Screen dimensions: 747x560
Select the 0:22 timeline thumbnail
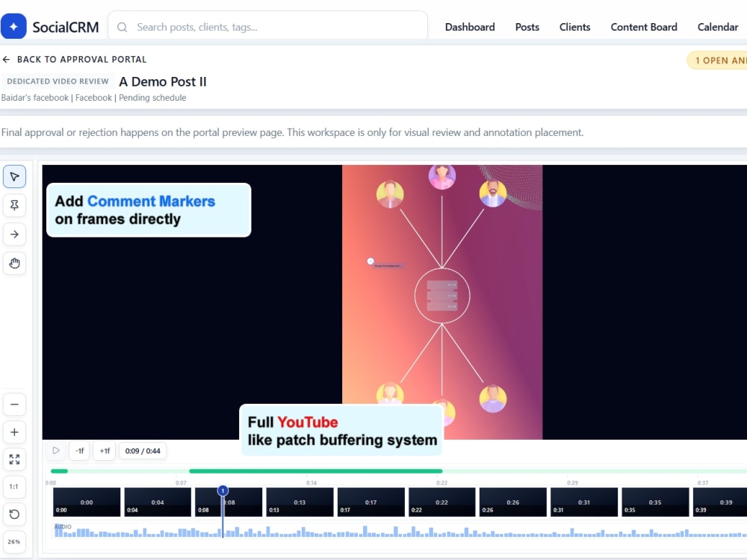point(441,502)
